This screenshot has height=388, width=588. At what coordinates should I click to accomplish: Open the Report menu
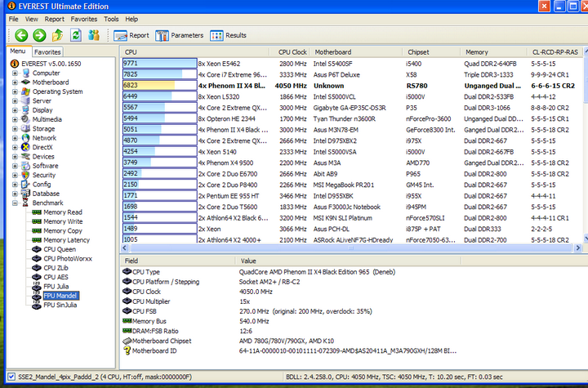[55, 19]
